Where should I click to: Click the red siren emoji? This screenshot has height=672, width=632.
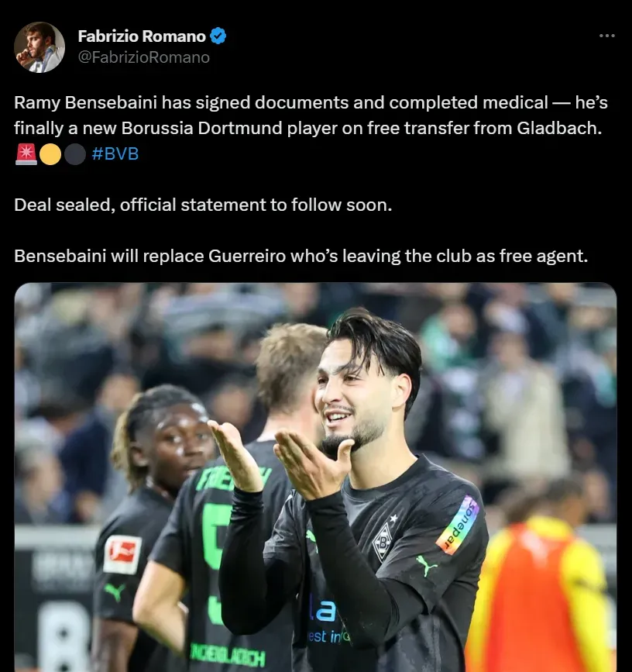26,154
